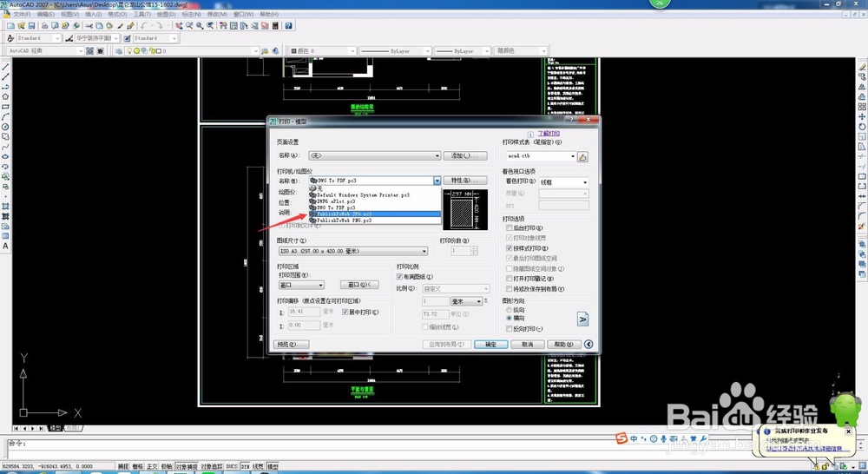Click the Zoom Realtime magnifier icon

point(189,25)
